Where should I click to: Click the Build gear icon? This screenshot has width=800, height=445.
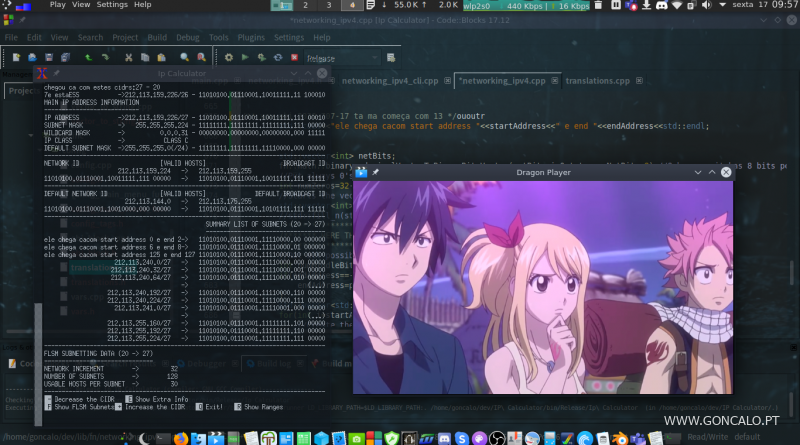pos(229,57)
